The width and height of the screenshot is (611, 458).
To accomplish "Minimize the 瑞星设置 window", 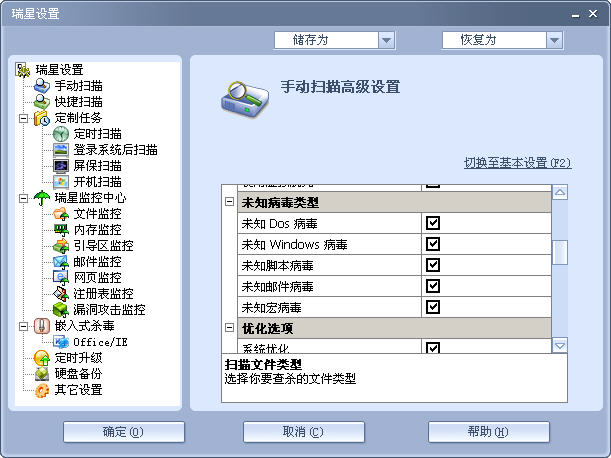I will (x=576, y=15).
